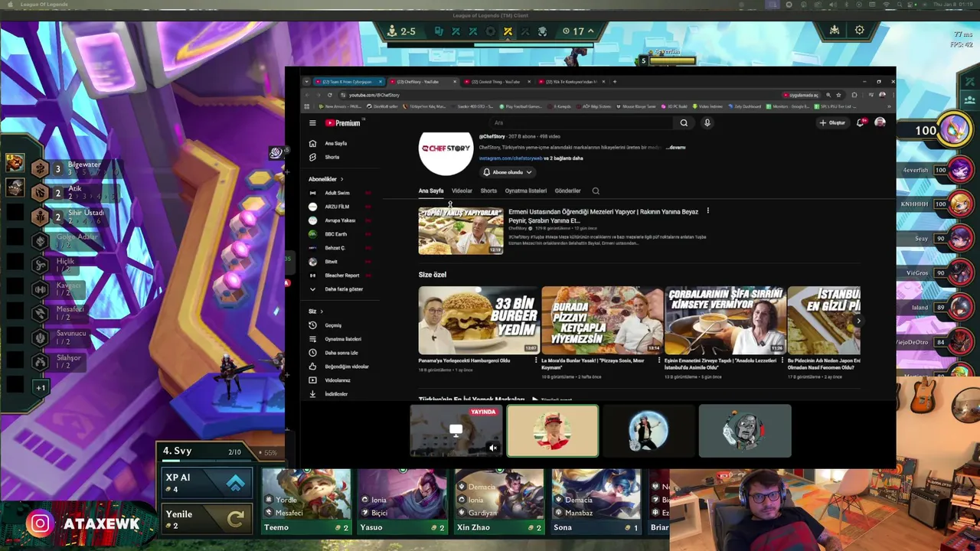The width and height of the screenshot is (980, 551).
Task: Open the Bleacher Report subscription
Action: (x=341, y=275)
